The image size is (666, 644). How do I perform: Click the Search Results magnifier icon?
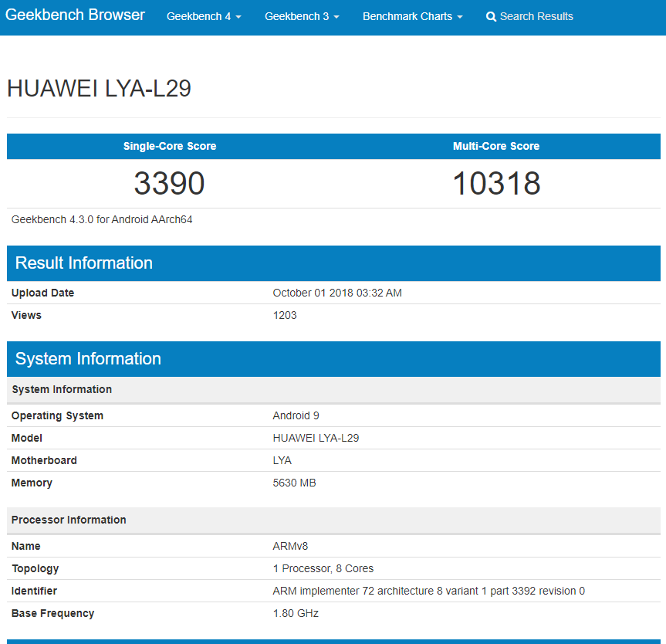point(491,16)
